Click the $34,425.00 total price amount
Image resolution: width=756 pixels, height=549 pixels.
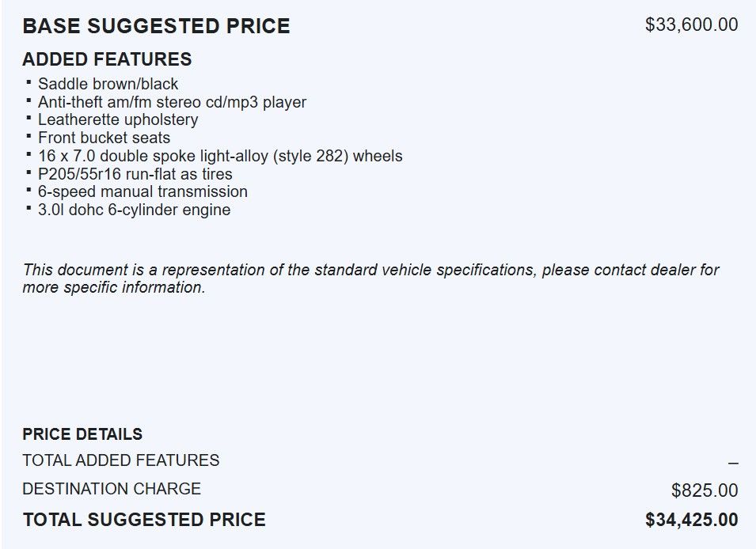point(691,520)
